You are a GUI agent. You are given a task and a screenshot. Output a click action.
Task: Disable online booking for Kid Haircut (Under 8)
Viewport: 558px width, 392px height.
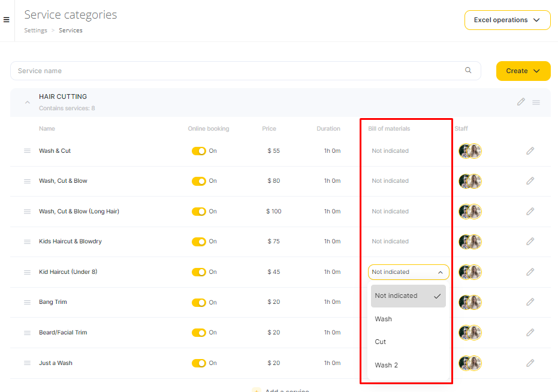point(198,272)
